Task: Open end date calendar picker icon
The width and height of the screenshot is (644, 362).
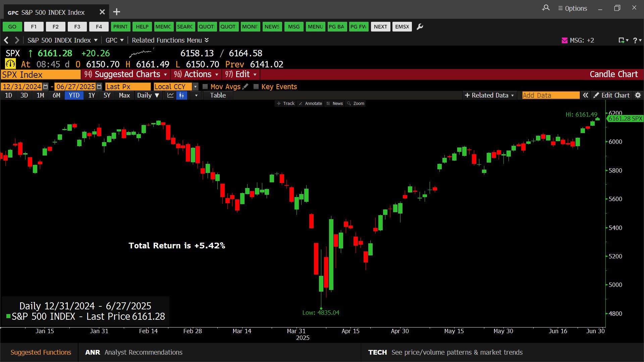Action: coord(99,86)
